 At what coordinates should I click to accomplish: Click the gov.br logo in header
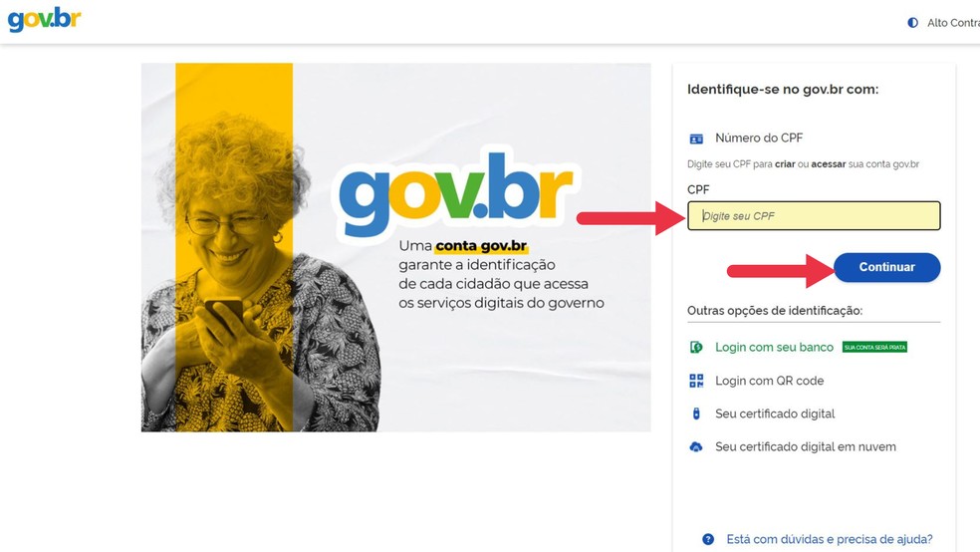(44, 19)
